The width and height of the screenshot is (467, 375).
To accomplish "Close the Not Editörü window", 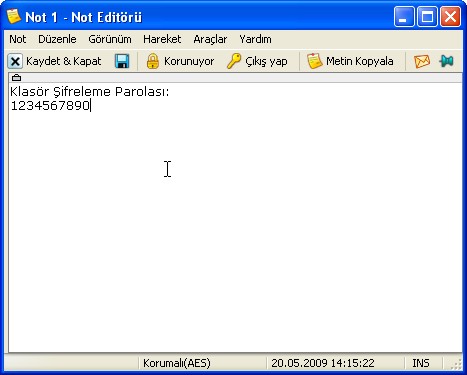I will point(451,16).
